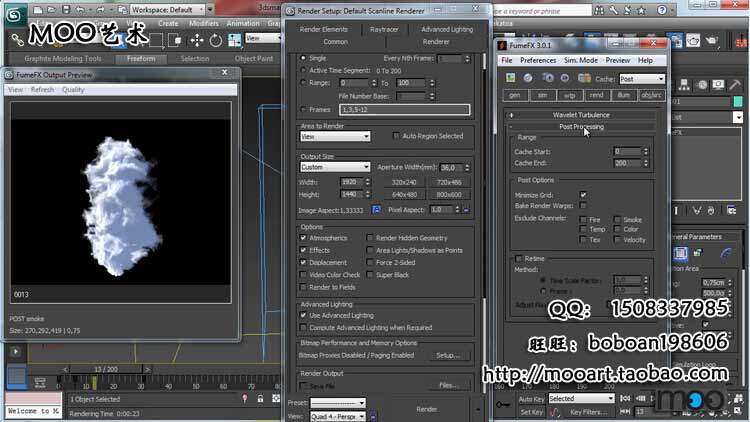The height and width of the screenshot is (422, 750).
Task: Open the FumeFX Sim. Mode menu
Action: (x=581, y=60)
